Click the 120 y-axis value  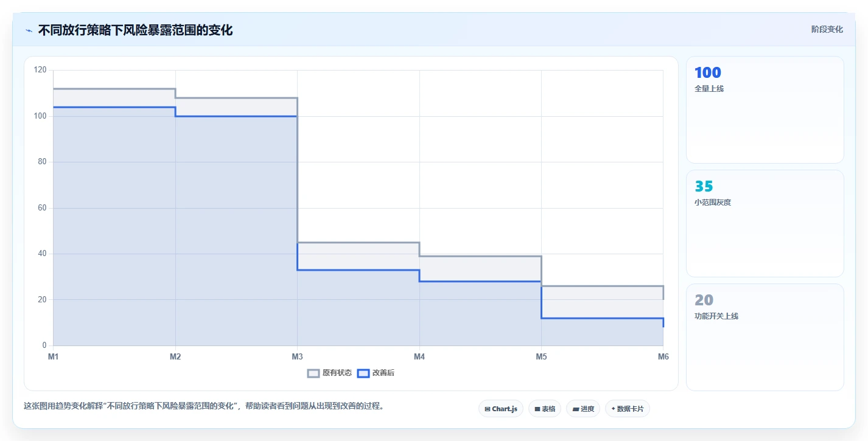click(x=40, y=70)
